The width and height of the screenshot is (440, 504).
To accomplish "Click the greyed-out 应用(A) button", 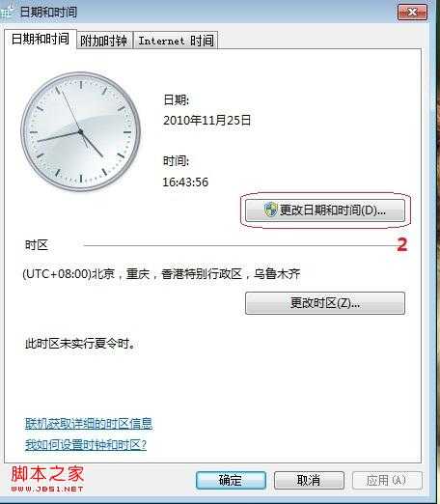I will [x=387, y=480].
